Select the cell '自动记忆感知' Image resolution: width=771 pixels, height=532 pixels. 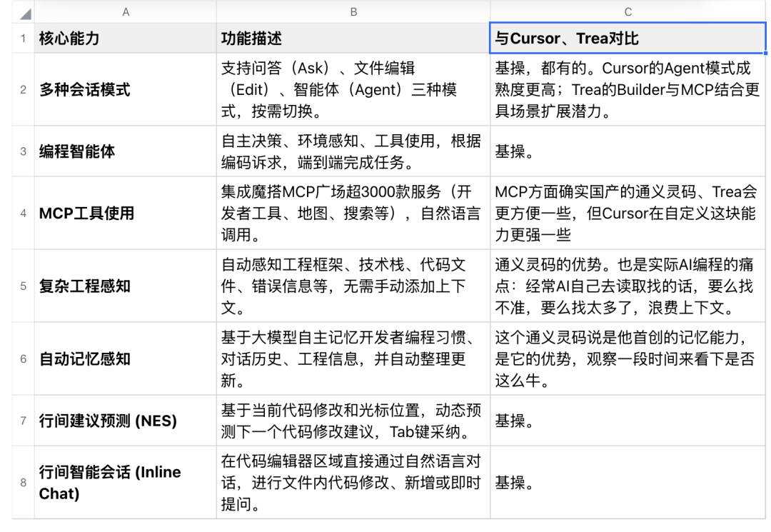[126, 359]
